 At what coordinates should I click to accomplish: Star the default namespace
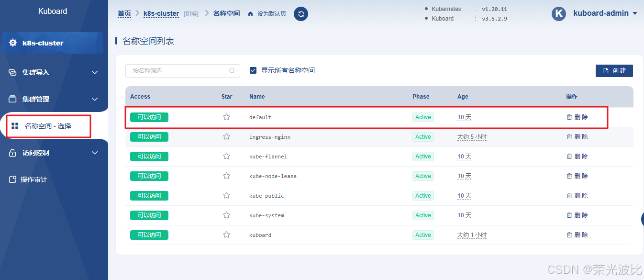click(227, 117)
